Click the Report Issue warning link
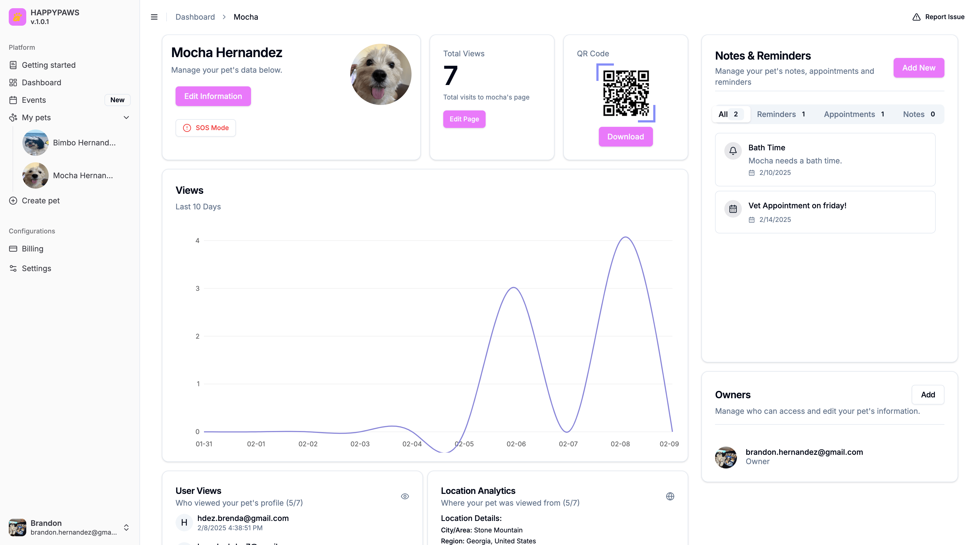The height and width of the screenshot is (545, 980). 938,17
